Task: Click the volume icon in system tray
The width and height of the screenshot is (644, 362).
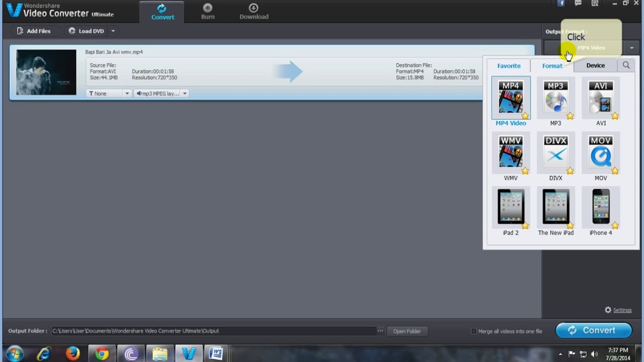Action: (594, 354)
